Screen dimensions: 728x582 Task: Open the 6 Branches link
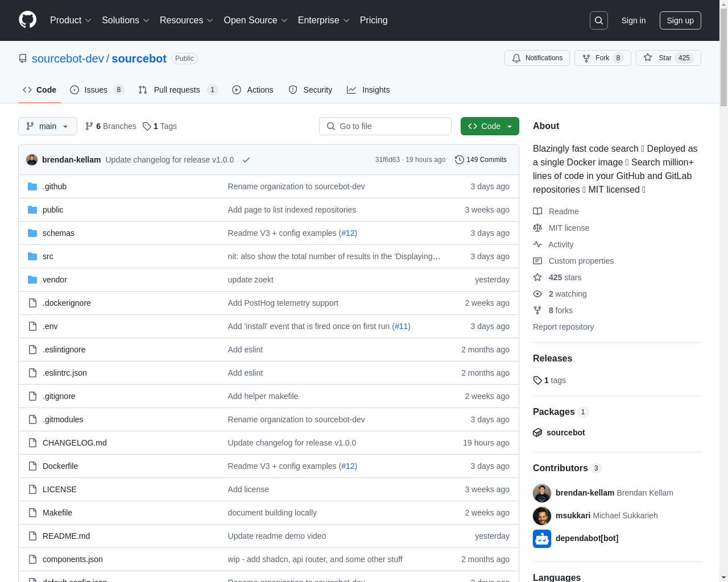(111, 126)
